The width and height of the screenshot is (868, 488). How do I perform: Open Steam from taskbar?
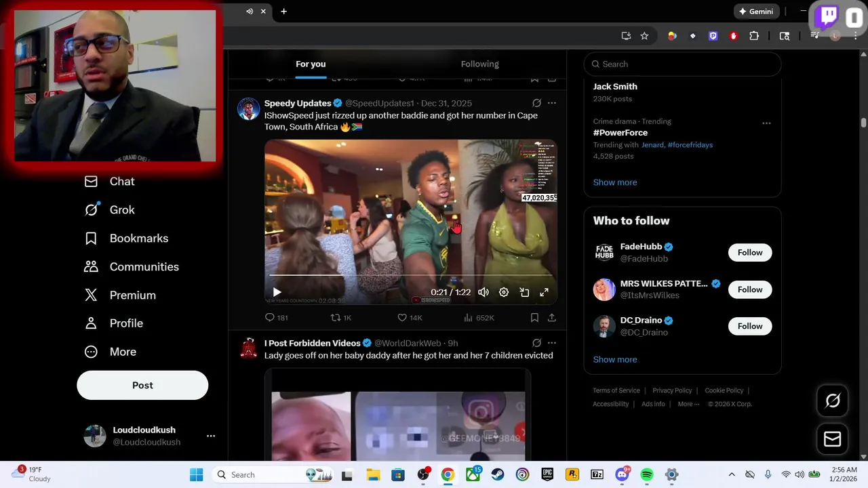click(498, 474)
